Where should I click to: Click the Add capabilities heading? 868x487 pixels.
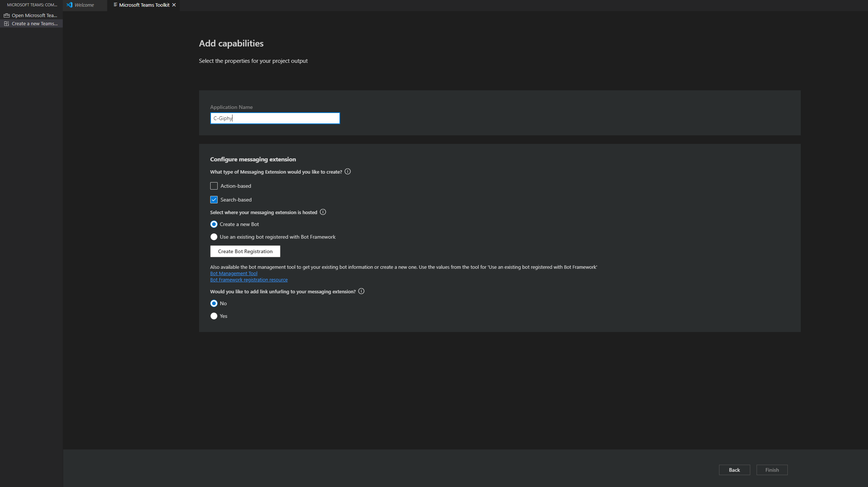coord(231,43)
